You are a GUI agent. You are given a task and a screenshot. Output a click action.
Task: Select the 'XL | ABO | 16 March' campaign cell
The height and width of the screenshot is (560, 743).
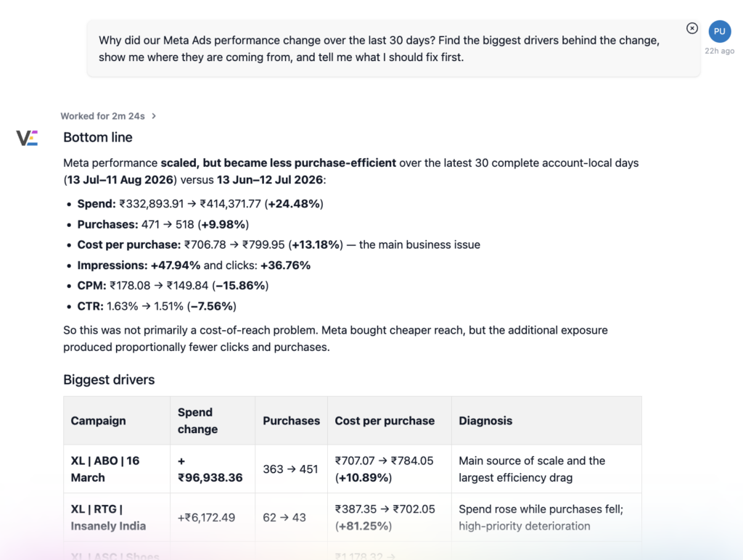click(x=117, y=469)
